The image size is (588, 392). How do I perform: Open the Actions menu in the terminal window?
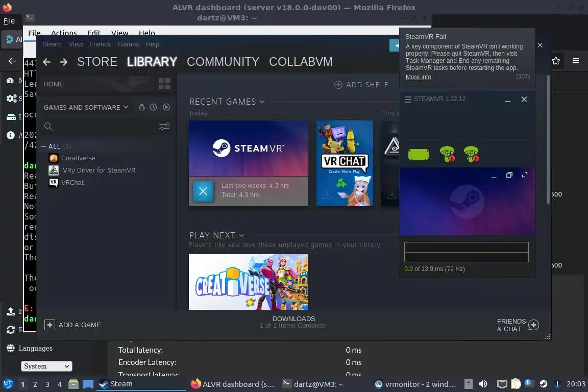[x=64, y=33]
